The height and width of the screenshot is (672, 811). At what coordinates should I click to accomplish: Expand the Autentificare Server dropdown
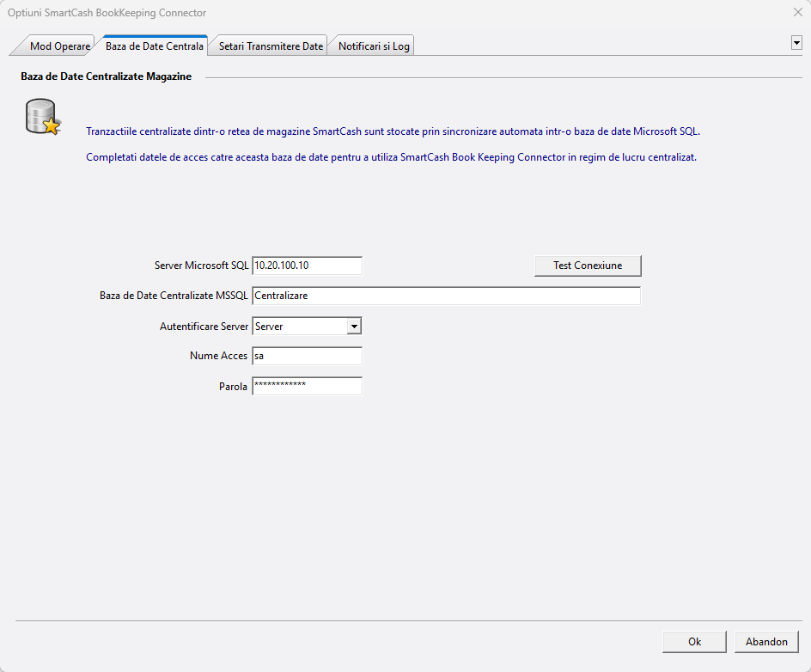point(354,327)
